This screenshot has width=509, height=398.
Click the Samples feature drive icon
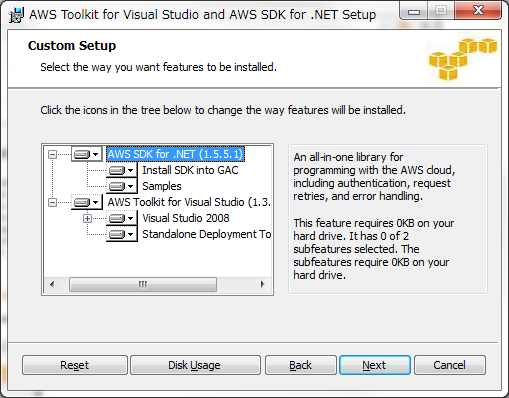122,186
